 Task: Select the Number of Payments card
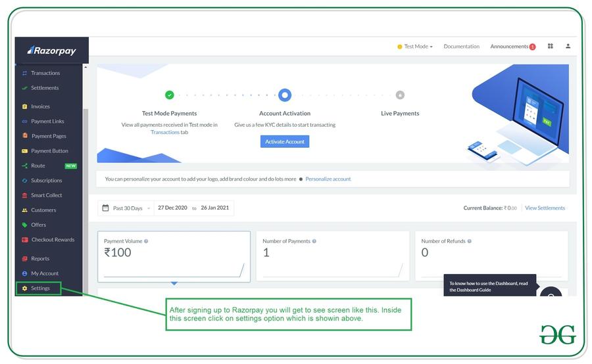point(333,256)
